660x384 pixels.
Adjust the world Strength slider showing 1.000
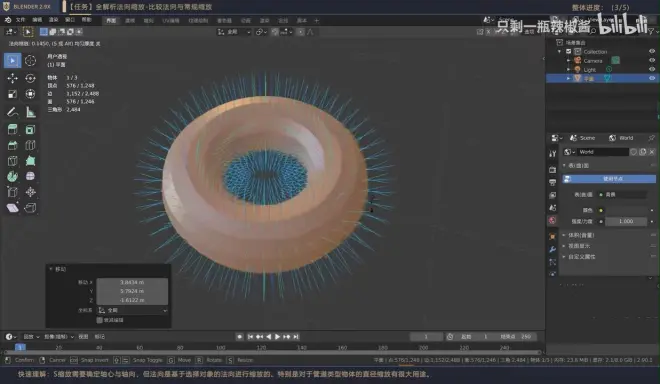click(x=626, y=221)
